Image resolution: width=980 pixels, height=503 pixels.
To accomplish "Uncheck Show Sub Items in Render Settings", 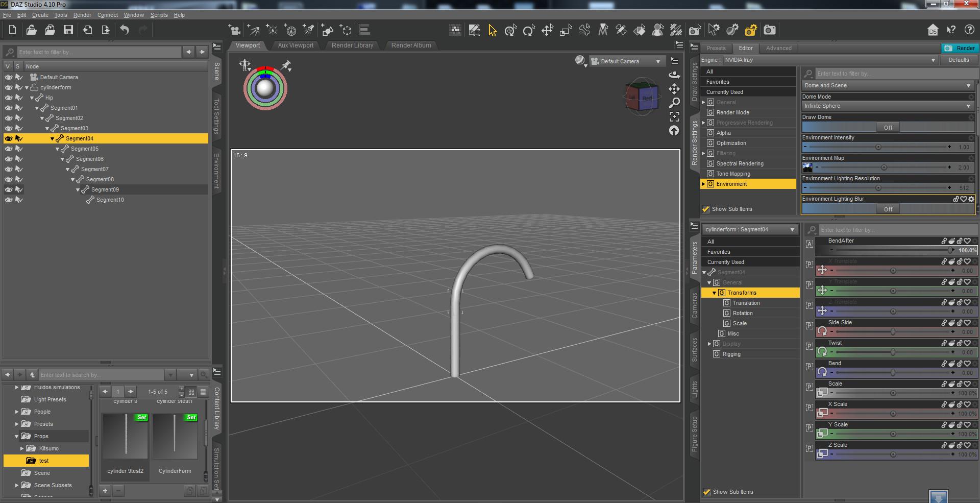I will point(706,209).
